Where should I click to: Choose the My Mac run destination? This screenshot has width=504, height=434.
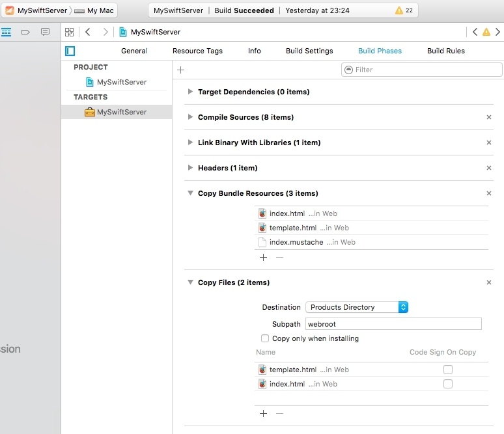click(x=100, y=10)
